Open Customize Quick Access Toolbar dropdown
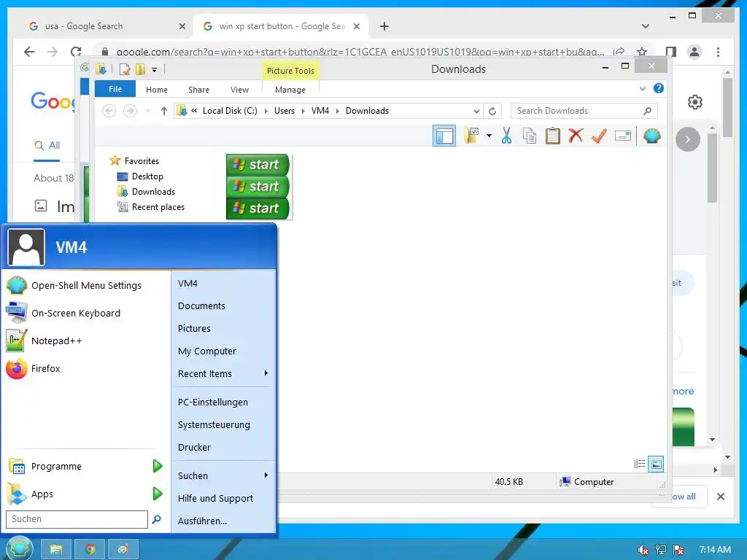Screen dimensions: 747x560 (154, 69)
